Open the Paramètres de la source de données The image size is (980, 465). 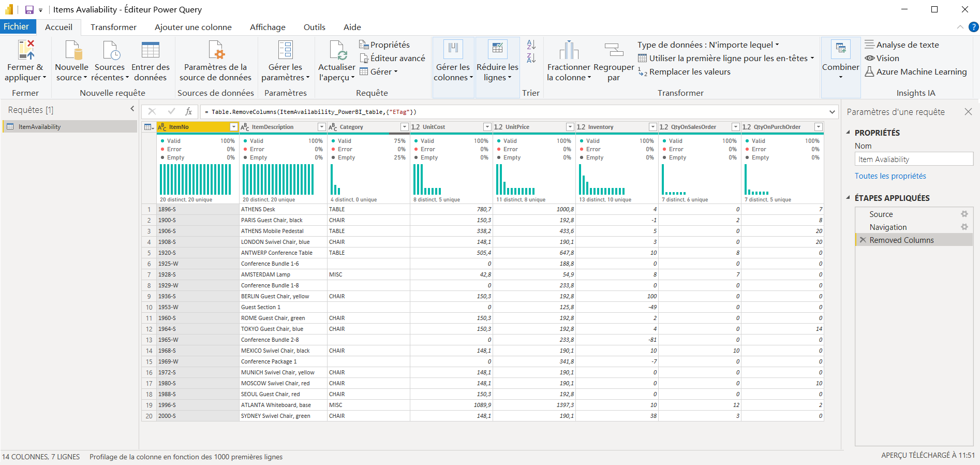[x=215, y=50]
